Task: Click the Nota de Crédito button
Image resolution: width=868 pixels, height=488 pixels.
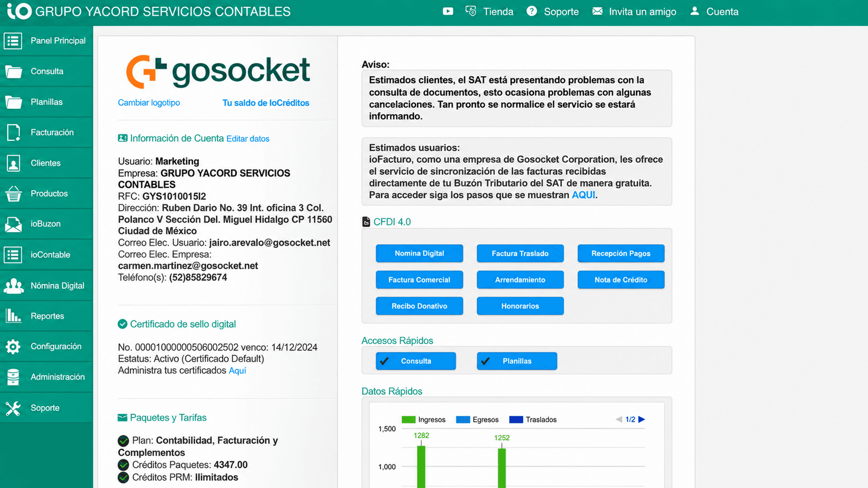Action: point(621,279)
